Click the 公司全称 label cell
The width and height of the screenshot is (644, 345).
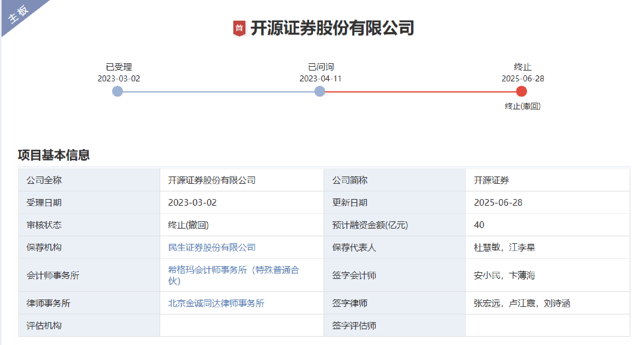[89, 180]
